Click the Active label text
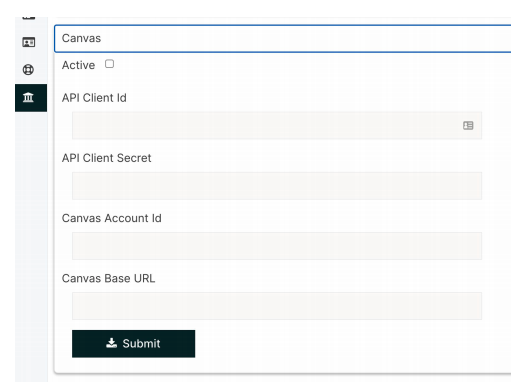Screen dimensions: 522x386 [78, 65]
